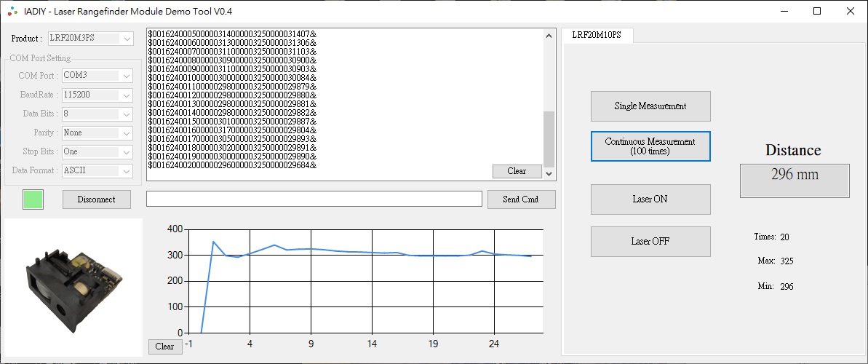Viewport: 868px width, 364px height.
Task: Start a Single Measurement
Action: pos(650,106)
